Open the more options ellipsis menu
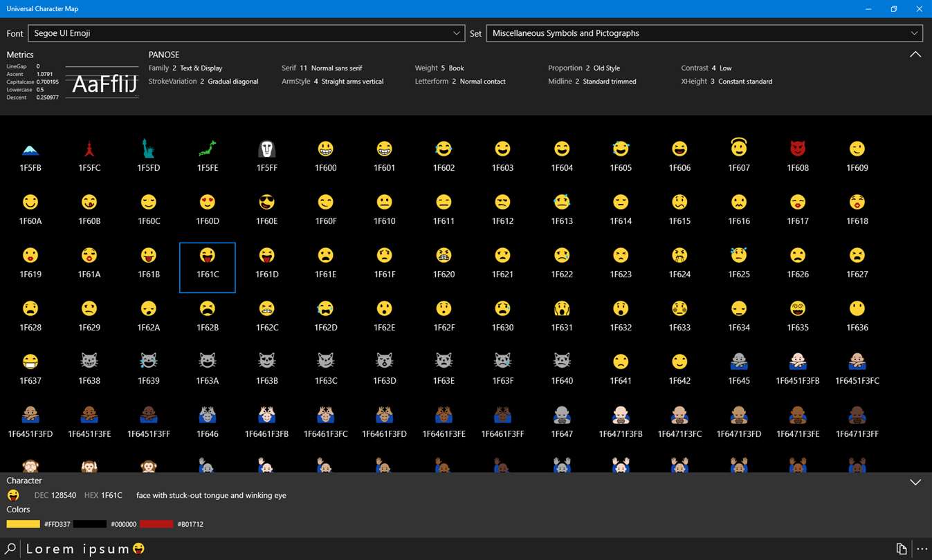 tap(922, 549)
